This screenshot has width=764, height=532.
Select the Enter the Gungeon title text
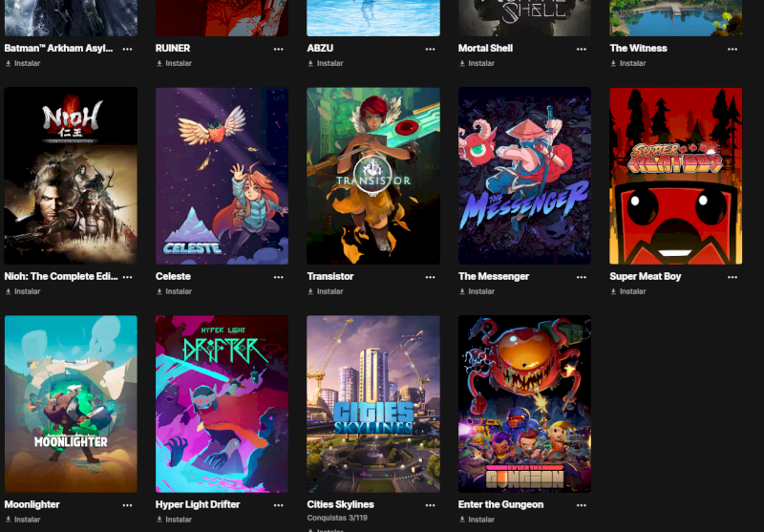pos(500,504)
